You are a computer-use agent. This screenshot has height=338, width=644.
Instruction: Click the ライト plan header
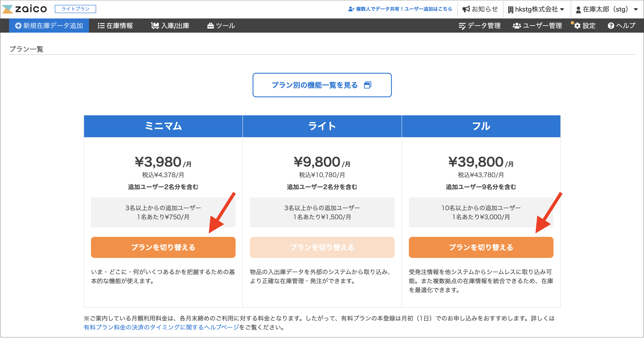click(x=322, y=126)
